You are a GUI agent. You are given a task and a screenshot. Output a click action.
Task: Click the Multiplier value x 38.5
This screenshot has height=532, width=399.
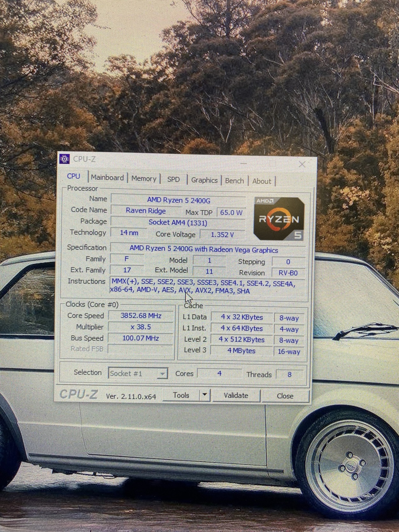click(x=141, y=327)
